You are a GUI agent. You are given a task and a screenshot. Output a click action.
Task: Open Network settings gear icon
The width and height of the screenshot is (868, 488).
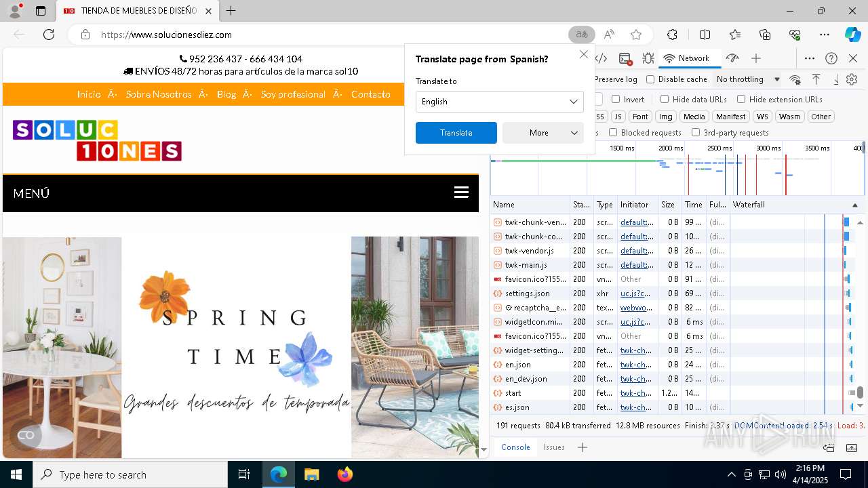tap(852, 79)
